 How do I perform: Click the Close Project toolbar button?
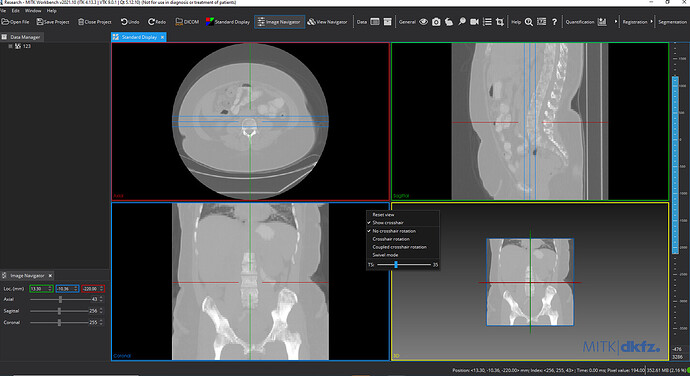tap(94, 22)
